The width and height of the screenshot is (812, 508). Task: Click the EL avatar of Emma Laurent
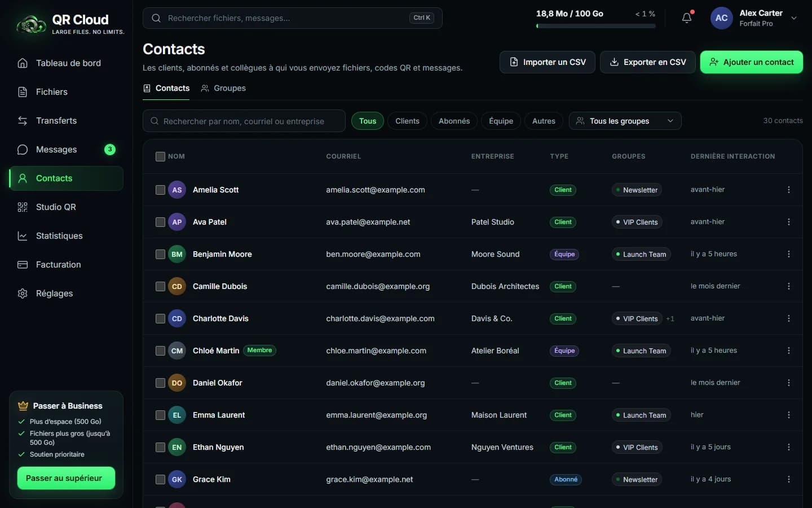tap(177, 415)
